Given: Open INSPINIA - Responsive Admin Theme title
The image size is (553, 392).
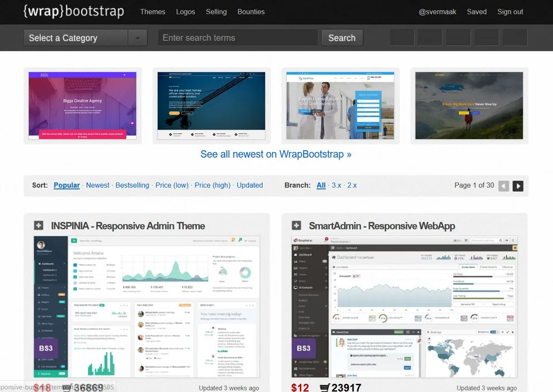Looking at the screenshot, I should pos(128,226).
